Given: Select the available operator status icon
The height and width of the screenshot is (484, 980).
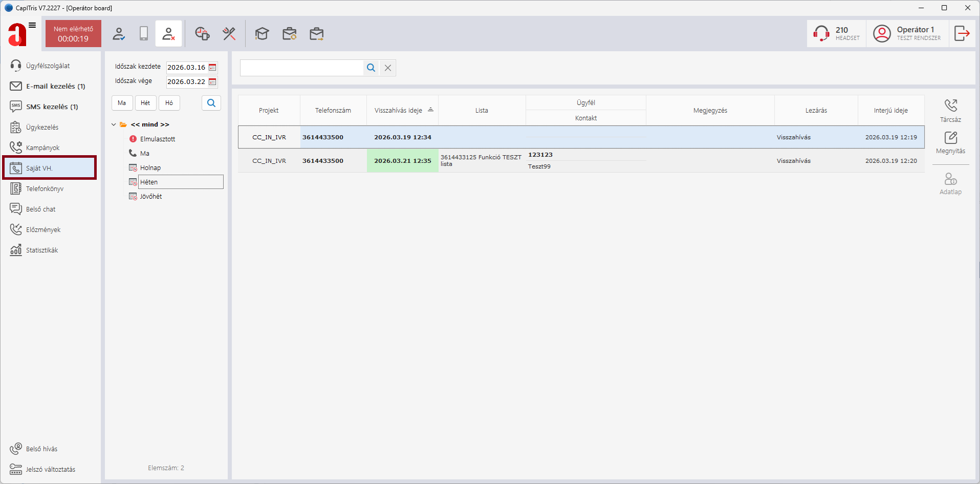Looking at the screenshot, I should coord(119,34).
